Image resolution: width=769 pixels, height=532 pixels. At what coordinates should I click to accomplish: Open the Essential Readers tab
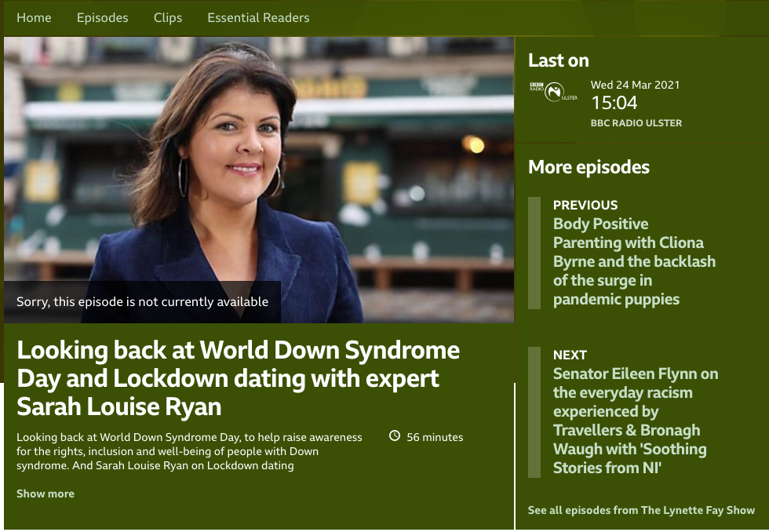[x=258, y=17]
